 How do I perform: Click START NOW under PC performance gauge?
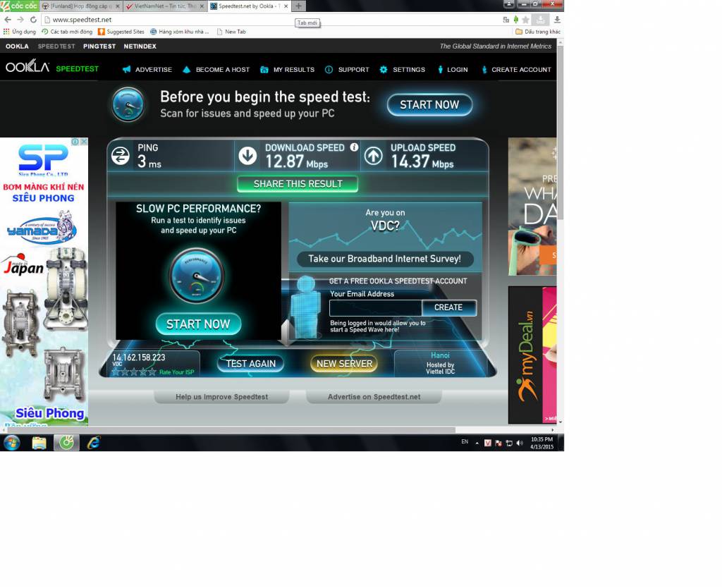(198, 324)
